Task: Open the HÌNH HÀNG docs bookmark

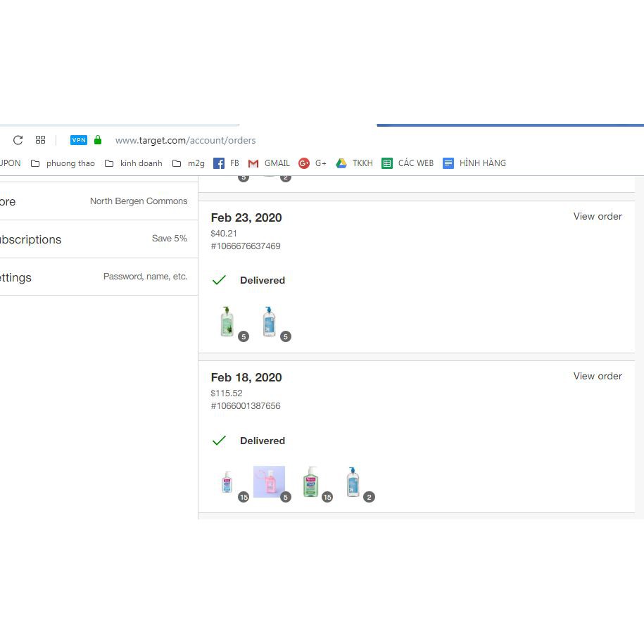Action: point(474,163)
